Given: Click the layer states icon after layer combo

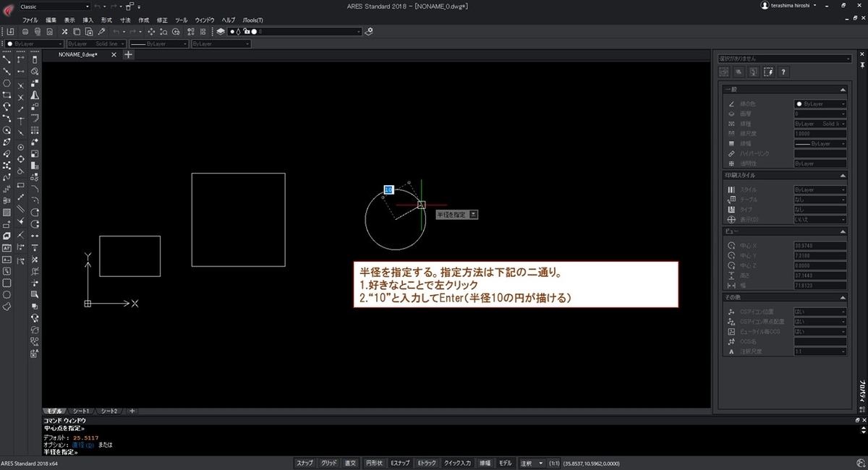Looking at the screenshot, I should [x=369, y=32].
